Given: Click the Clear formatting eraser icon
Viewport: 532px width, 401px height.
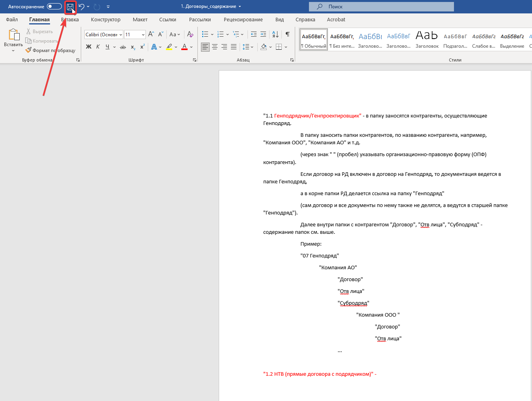Looking at the screenshot, I should (x=190, y=35).
